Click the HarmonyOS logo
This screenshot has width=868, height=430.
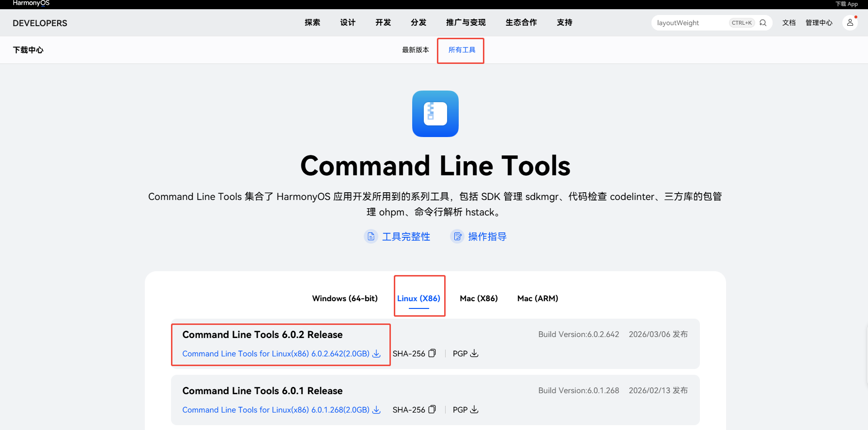(x=31, y=3)
